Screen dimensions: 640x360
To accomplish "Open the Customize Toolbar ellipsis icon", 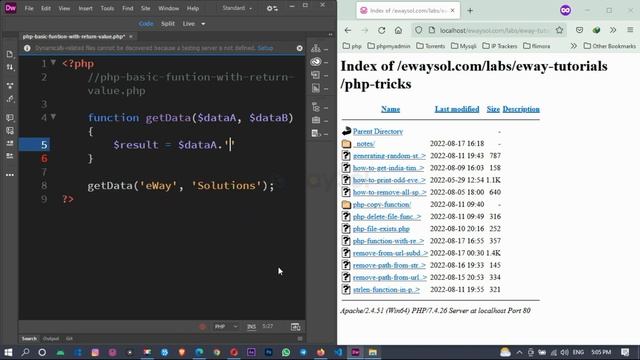I will [10, 175].
